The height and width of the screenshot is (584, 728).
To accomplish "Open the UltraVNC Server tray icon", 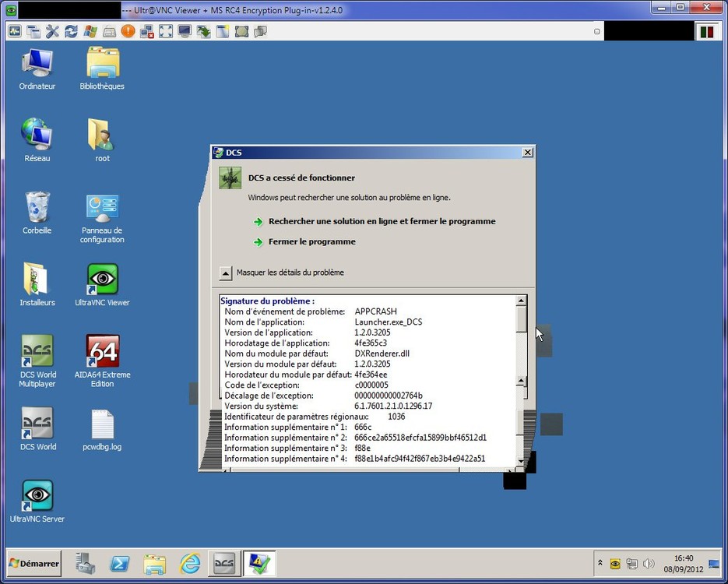I will pyautogui.click(x=615, y=563).
